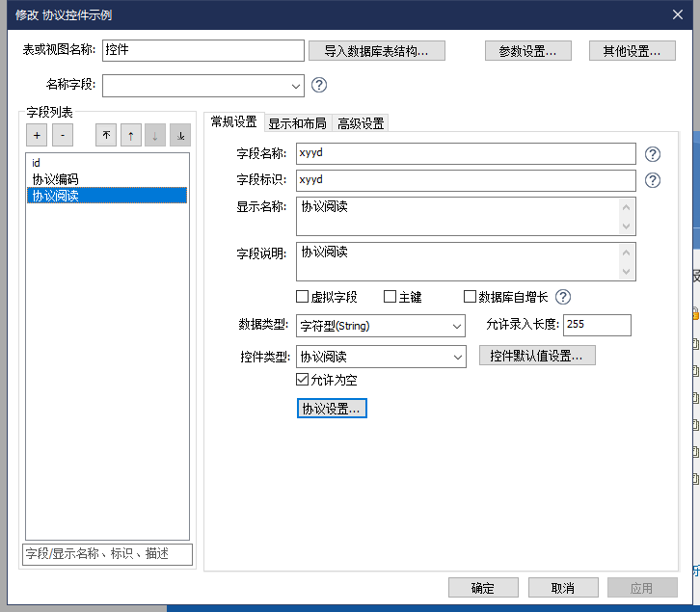Expand the 名称字段 combo box
Image resolution: width=700 pixels, height=612 pixels.
pos(295,86)
